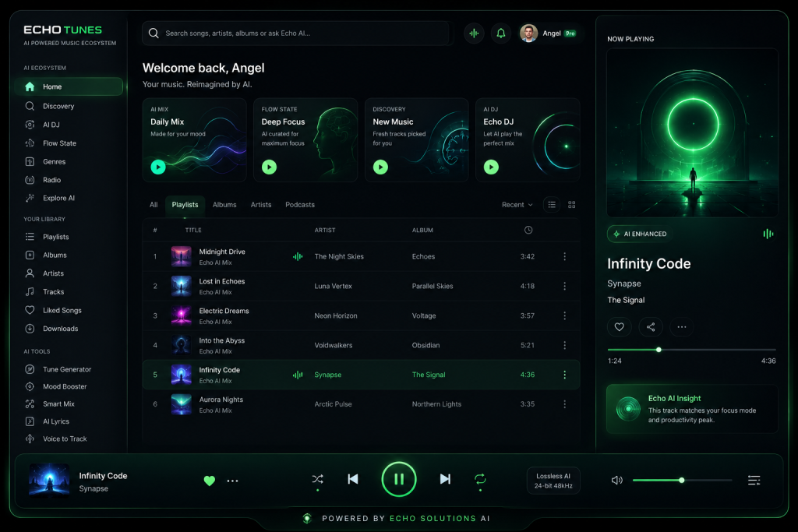Click the volume slider handle

click(681, 480)
